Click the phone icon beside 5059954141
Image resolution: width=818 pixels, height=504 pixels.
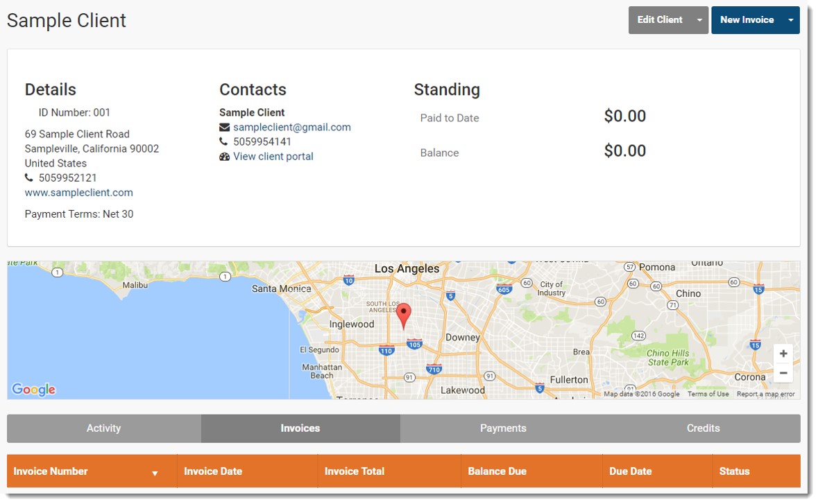click(223, 142)
